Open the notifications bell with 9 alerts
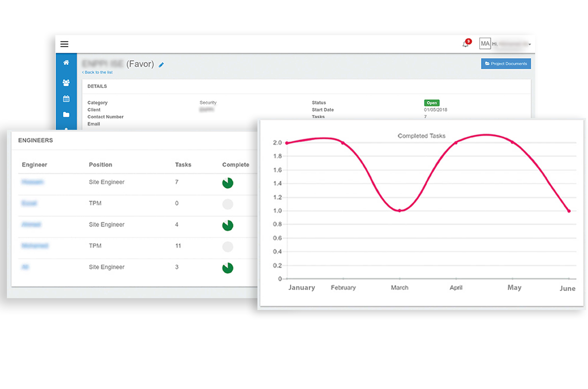588x389 pixels. click(465, 44)
